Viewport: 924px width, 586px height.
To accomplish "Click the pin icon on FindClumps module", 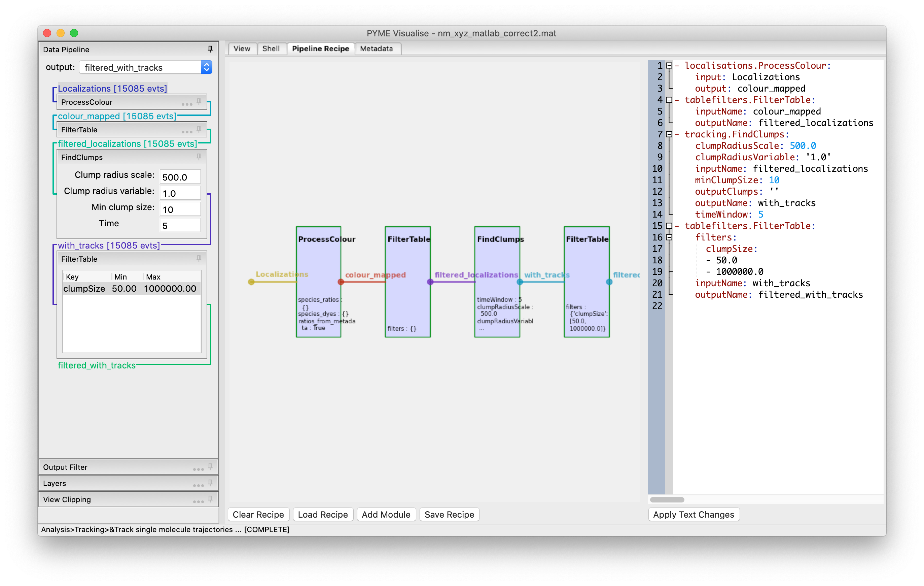I will coord(199,157).
